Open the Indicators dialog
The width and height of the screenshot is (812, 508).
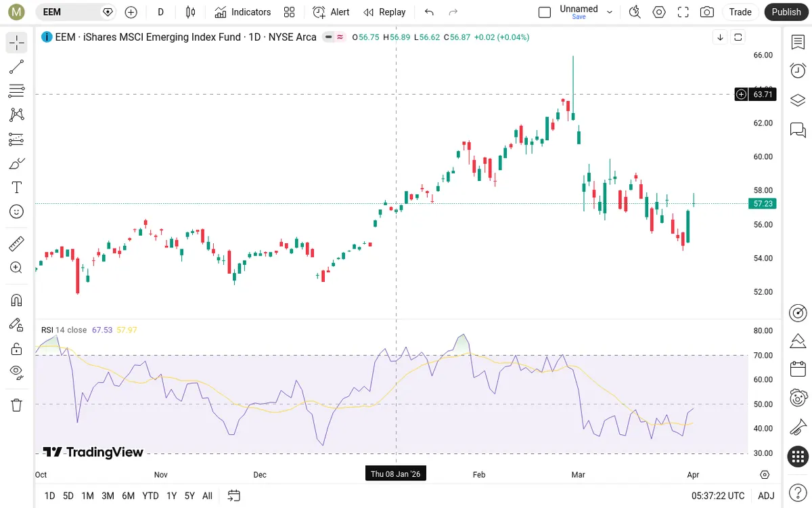[243, 12]
